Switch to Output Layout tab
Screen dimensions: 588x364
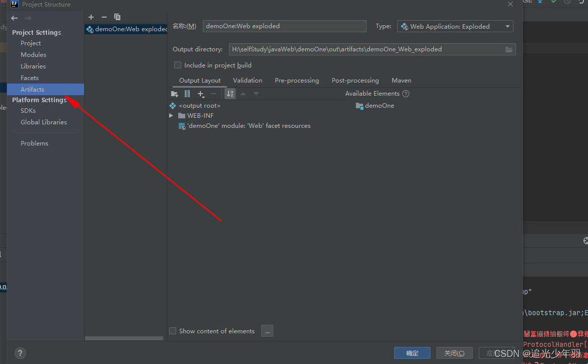pyautogui.click(x=200, y=81)
